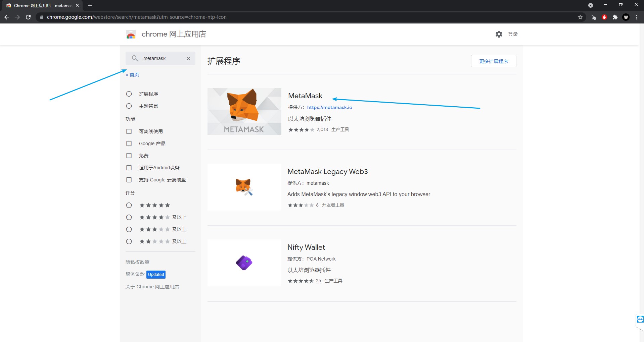This screenshot has height=342, width=644.
Task: Click the site lock icon in address bar
Action: (x=42, y=17)
